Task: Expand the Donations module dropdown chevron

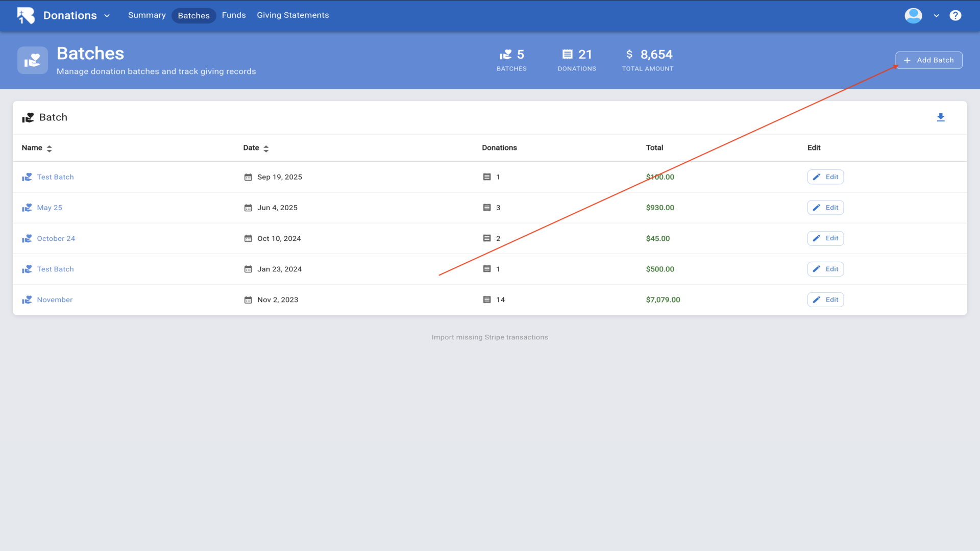Action: click(107, 16)
